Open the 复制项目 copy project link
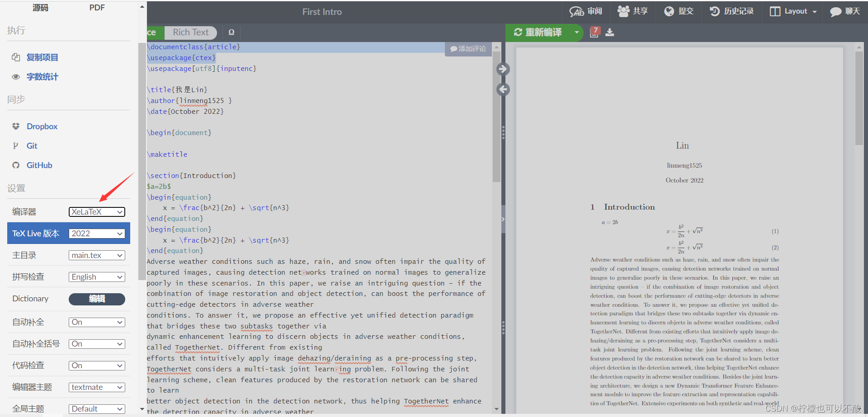The image size is (868, 417). tap(42, 57)
